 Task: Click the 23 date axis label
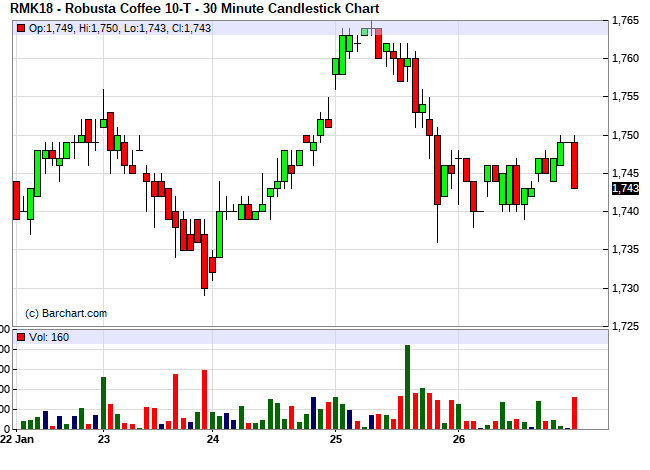[104, 439]
